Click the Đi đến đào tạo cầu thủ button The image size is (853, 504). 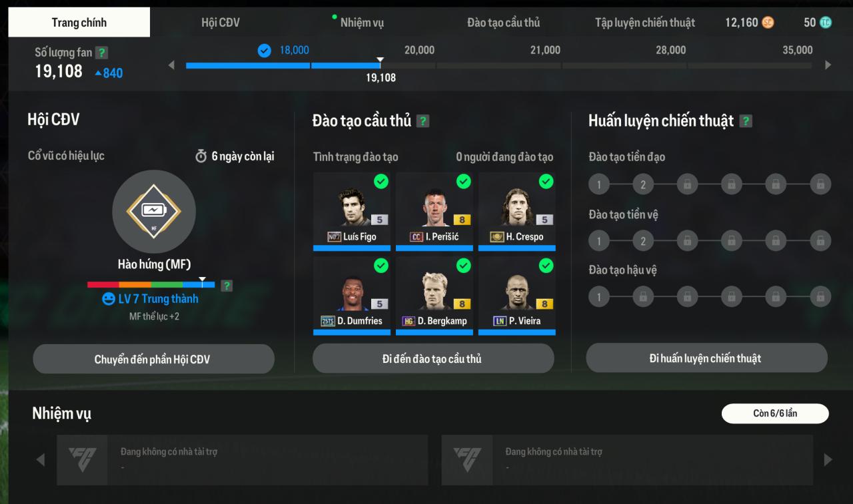coord(433,359)
